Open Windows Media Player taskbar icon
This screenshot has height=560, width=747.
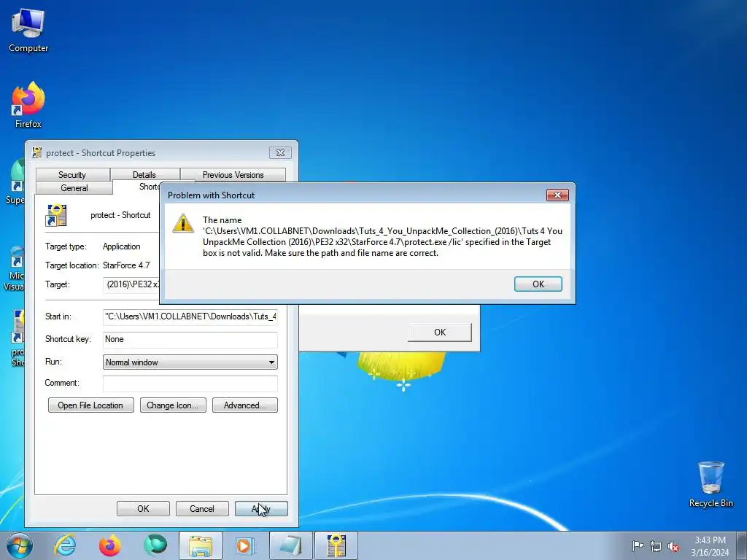pos(245,545)
